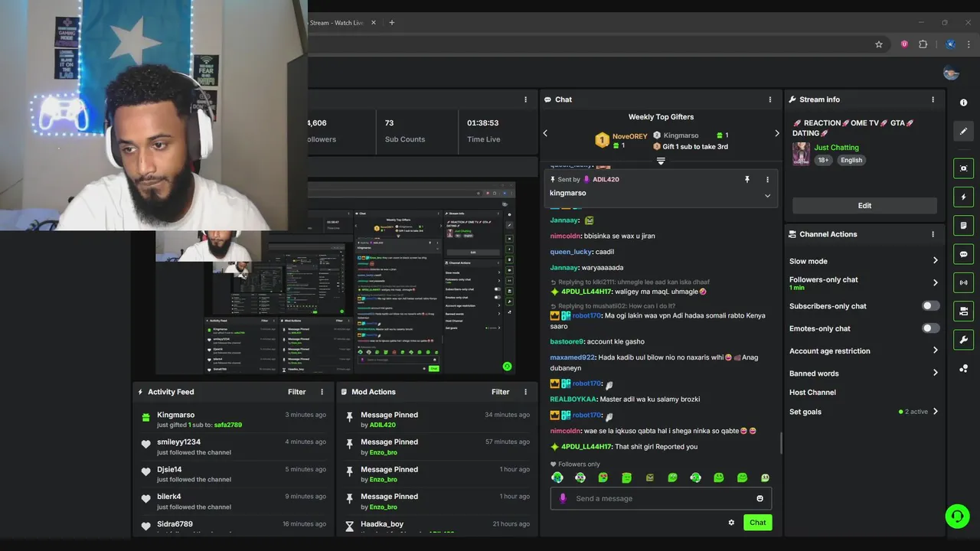Click the wrench tools icon in sidebar
The width and height of the screenshot is (980, 551).
point(963,340)
